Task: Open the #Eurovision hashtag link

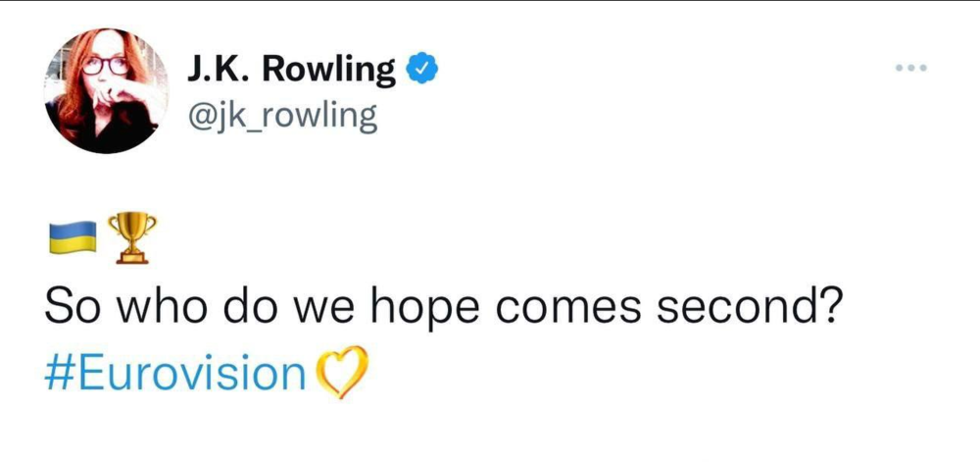Action: tap(176, 374)
